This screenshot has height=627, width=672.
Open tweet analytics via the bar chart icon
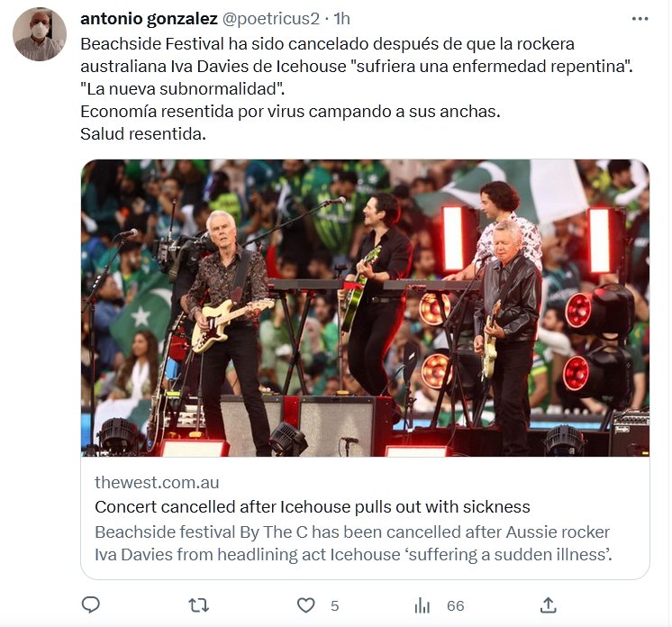coord(422,604)
